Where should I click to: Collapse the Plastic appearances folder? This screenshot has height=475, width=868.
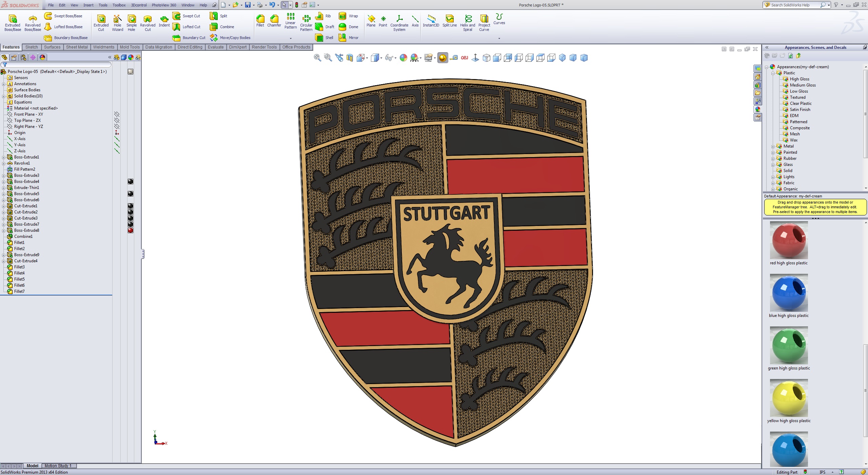point(773,73)
